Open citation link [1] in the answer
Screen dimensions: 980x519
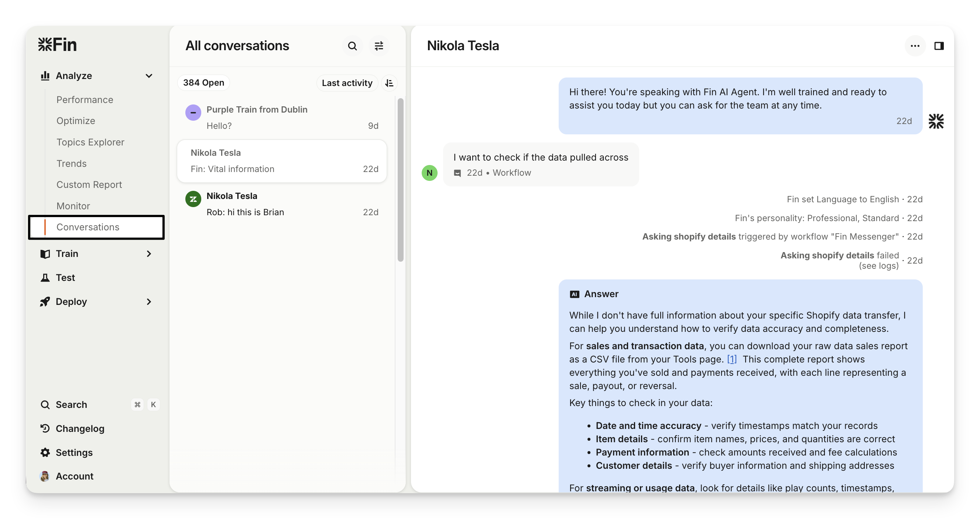point(731,359)
